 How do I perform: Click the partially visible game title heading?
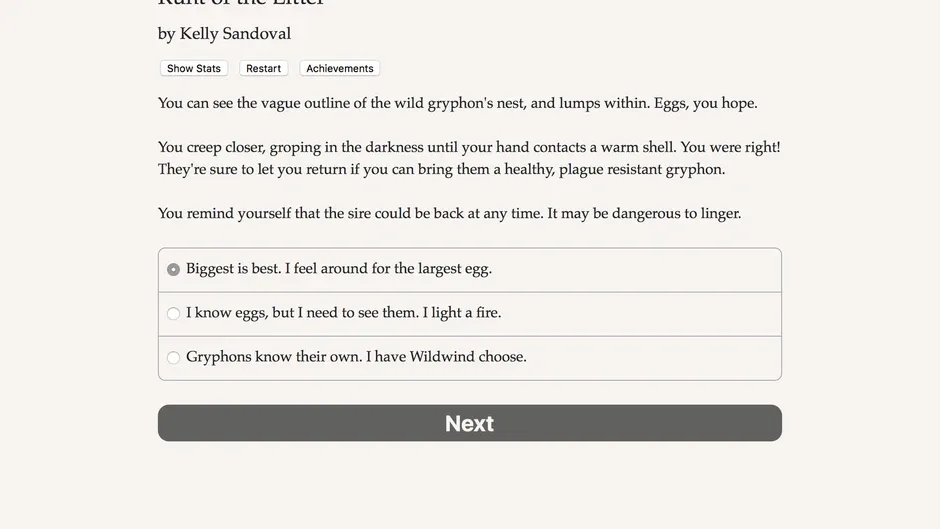(241, 4)
